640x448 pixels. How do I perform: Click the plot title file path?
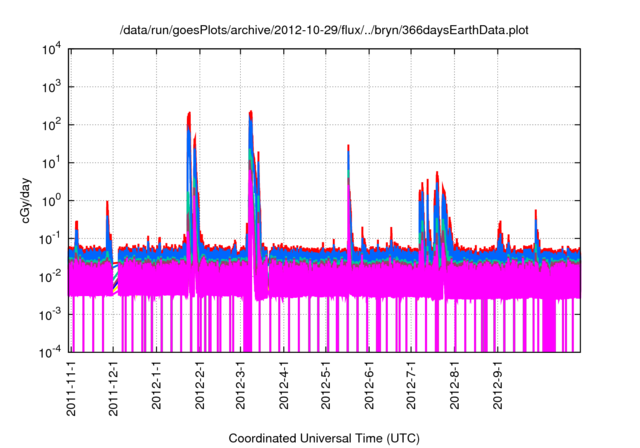[x=324, y=31]
